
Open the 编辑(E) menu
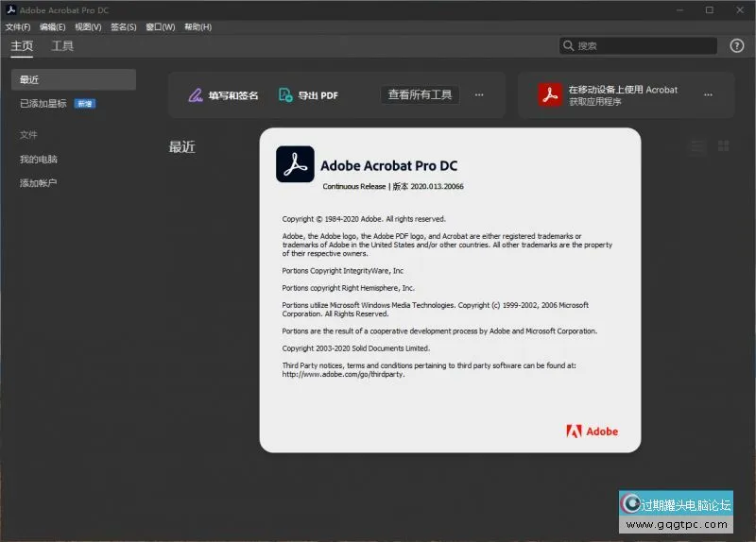53,27
